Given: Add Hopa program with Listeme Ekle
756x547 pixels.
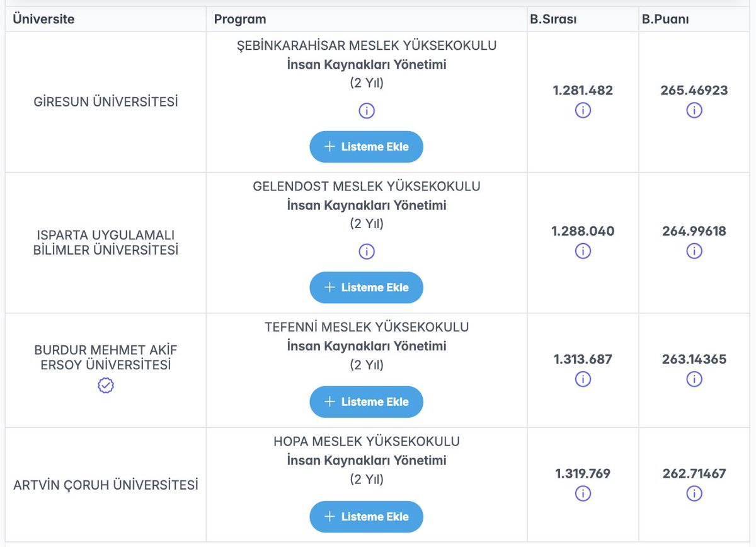Looking at the screenshot, I should [x=367, y=517].
